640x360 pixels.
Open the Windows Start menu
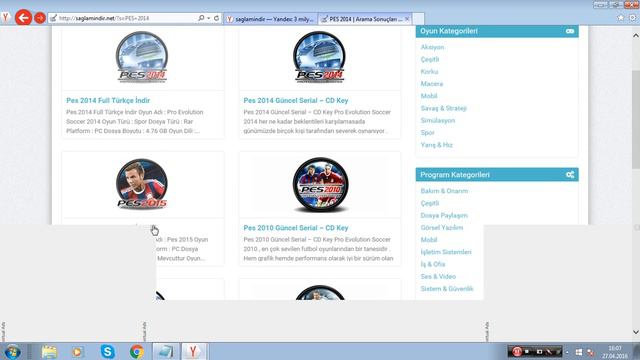(12, 351)
